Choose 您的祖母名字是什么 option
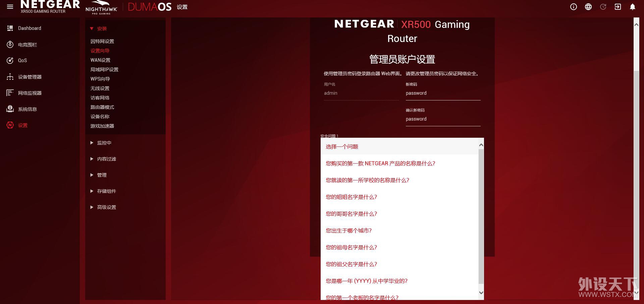The height and width of the screenshot is (304, 644). pos(399,247)
